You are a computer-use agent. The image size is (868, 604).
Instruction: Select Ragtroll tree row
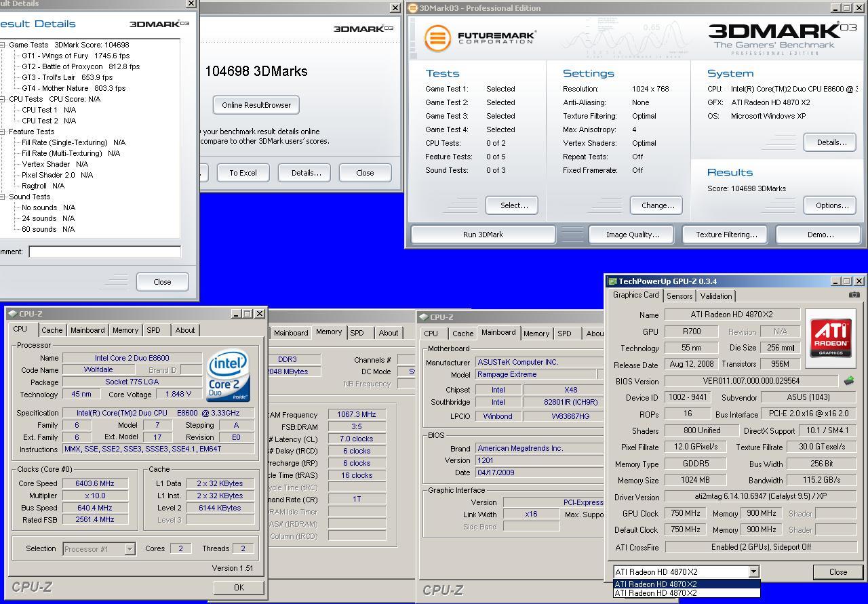pos(43,186)
